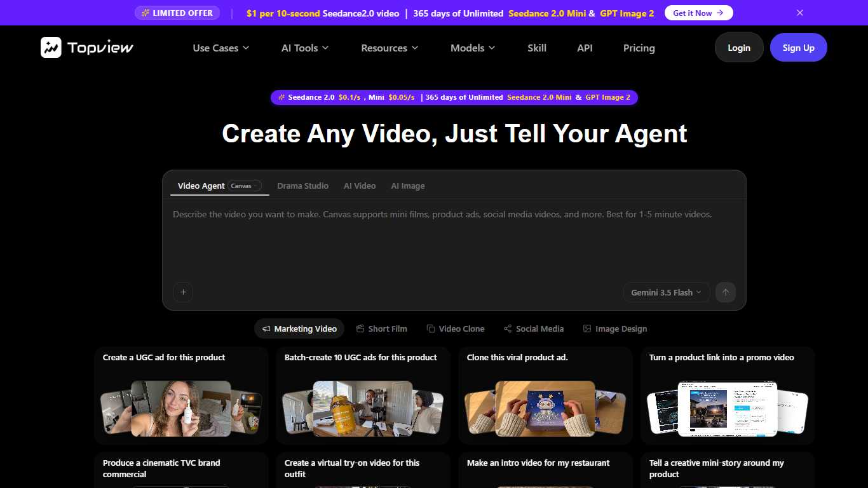
Task: Select the Marketing Video category chip
Action: click(x=299, y=329)
